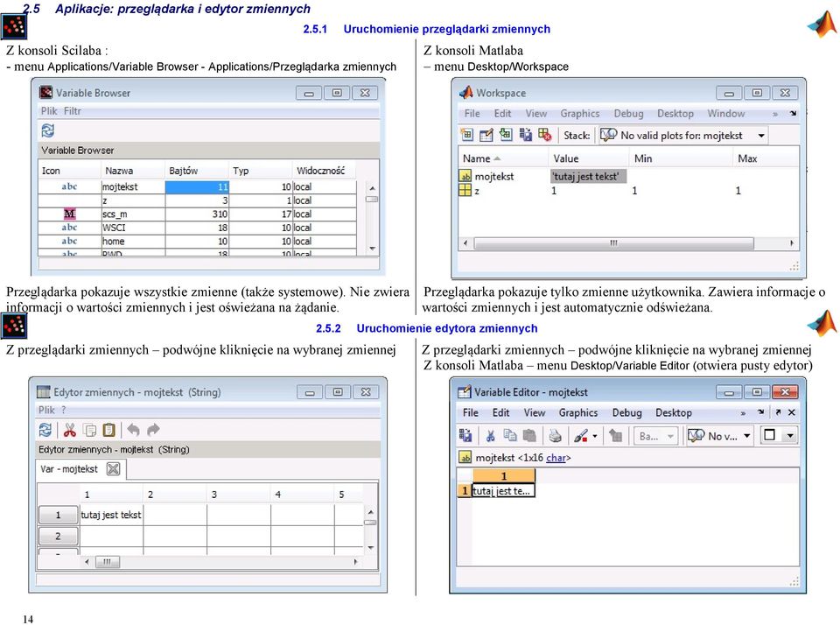840x625 pixels.
Task: Click save icon in Variable Editor toolbar
Action: coord(465,435)
